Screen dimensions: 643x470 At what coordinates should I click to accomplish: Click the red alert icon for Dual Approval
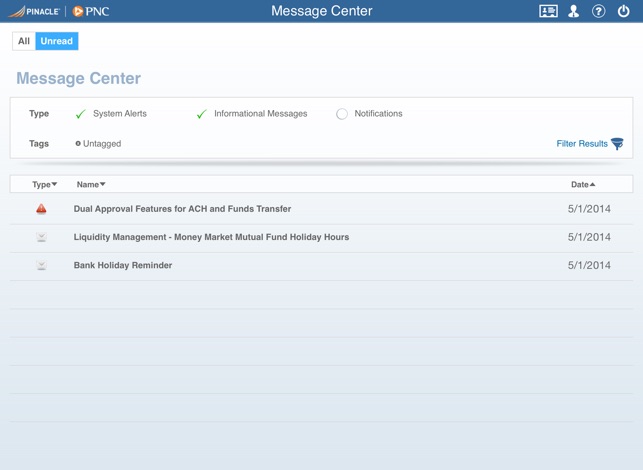pyautogui.click(x=41, y=209)
